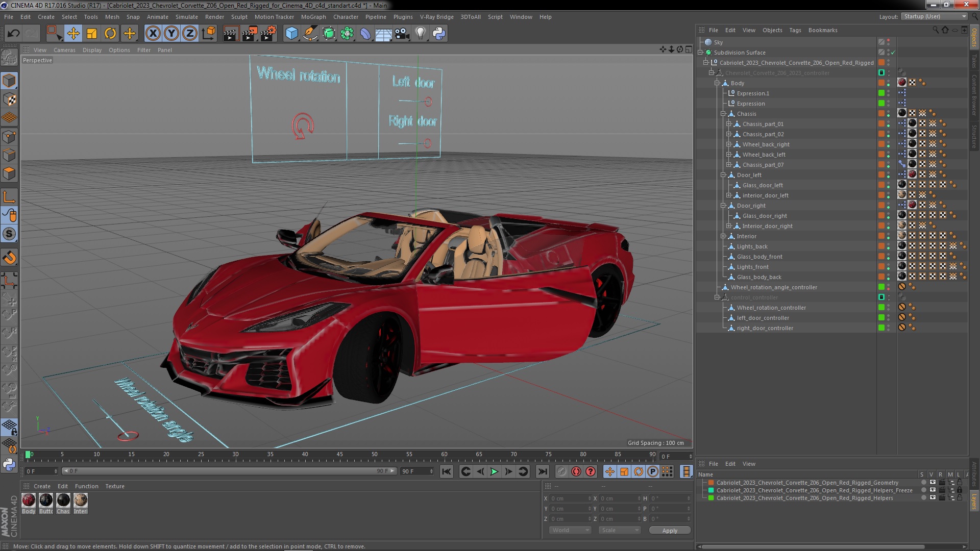Select the Move tool in toolbar
The image size is (980, 551).
(x=73, y=34)
